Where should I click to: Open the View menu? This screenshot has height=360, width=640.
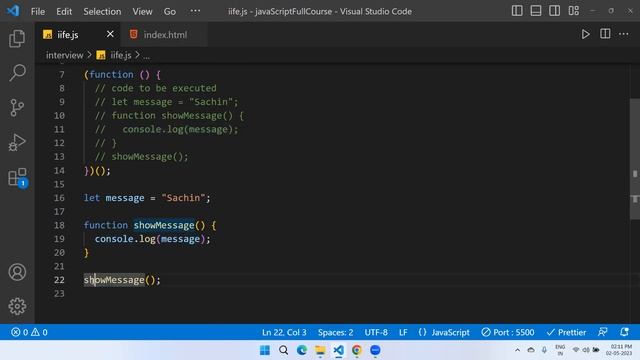pyautogui.click(x=142, y=11)
